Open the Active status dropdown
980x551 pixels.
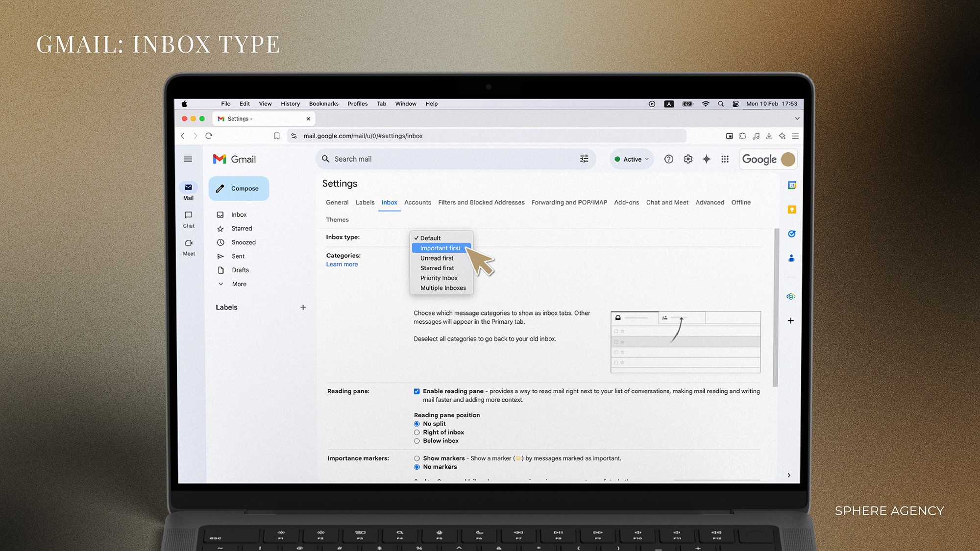click(x=631, y=159)
